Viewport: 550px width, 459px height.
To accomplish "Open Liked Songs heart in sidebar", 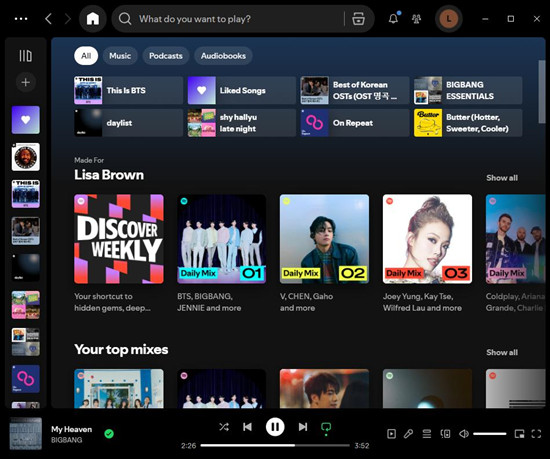I will [x=26, y=120].
